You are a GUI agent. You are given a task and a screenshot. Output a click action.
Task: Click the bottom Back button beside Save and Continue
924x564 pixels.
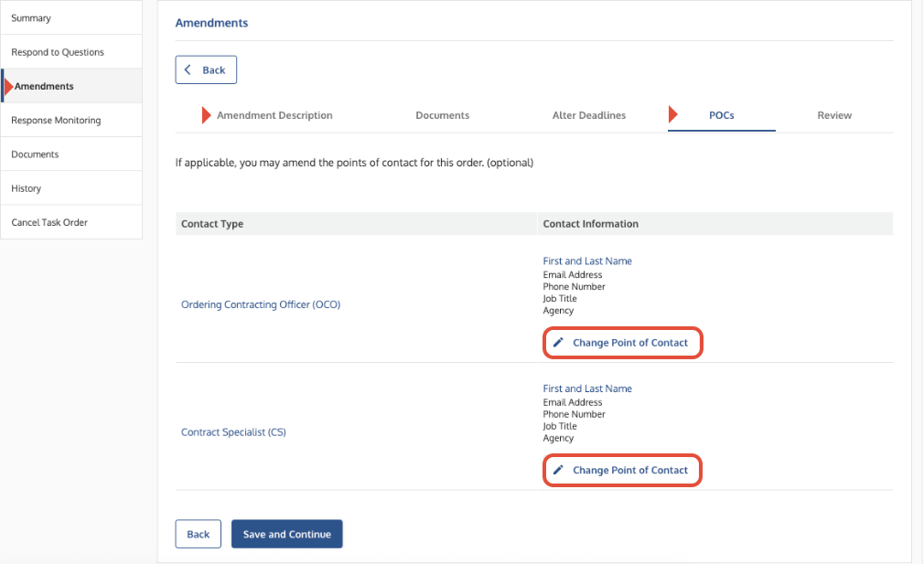point(198,534)
